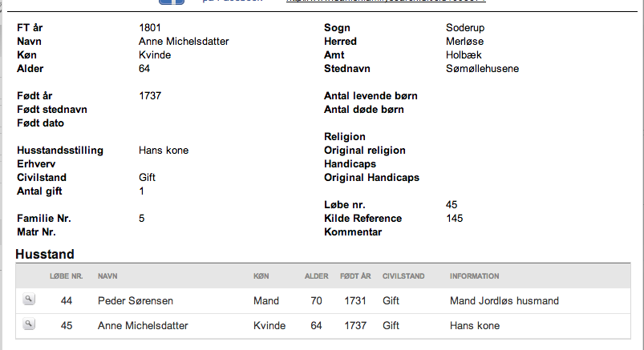Click the Hans kone cell in table

[x=475, y=325]
